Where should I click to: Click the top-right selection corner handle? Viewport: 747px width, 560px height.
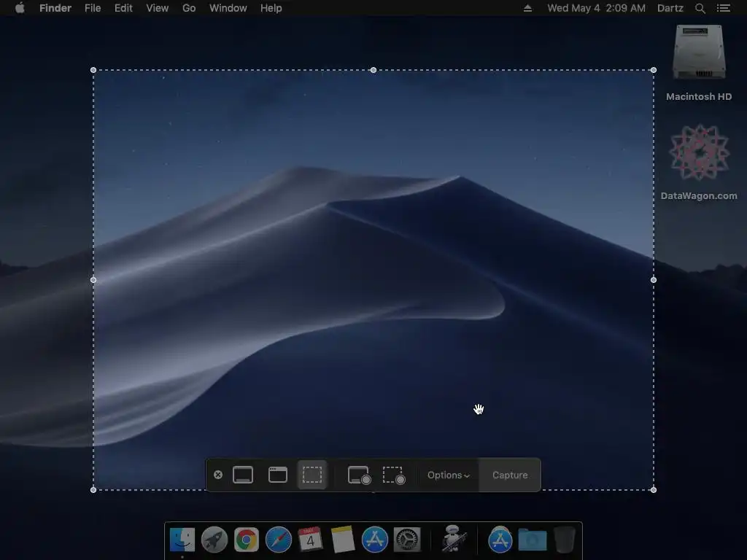[x=654, y=70]
